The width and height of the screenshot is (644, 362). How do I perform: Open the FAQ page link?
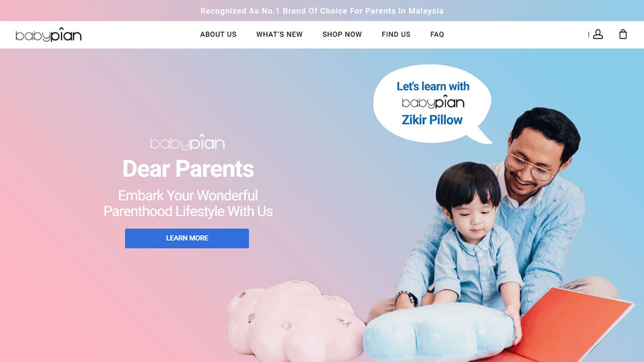[x=437, y=34]
